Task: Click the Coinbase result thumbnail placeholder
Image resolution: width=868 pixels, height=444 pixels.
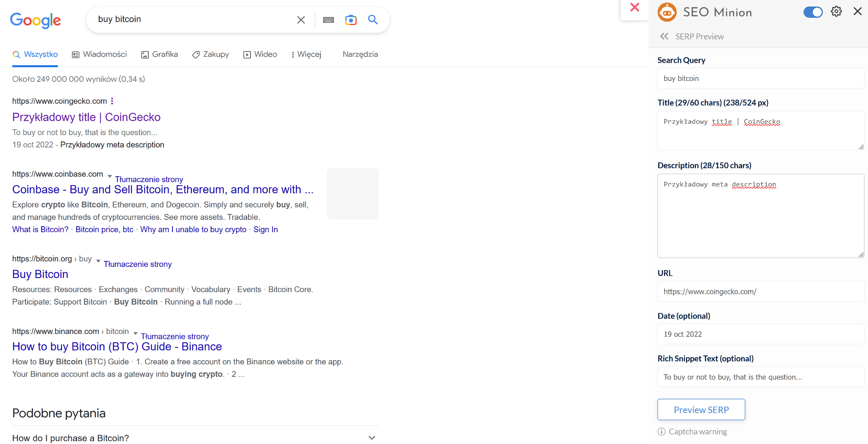Action: [353, 194]
